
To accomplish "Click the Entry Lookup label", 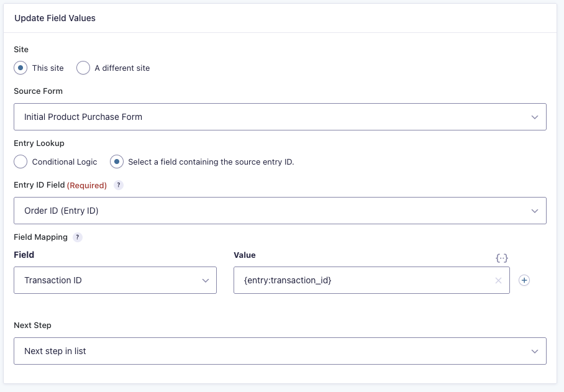I will (x=39, y=143).
